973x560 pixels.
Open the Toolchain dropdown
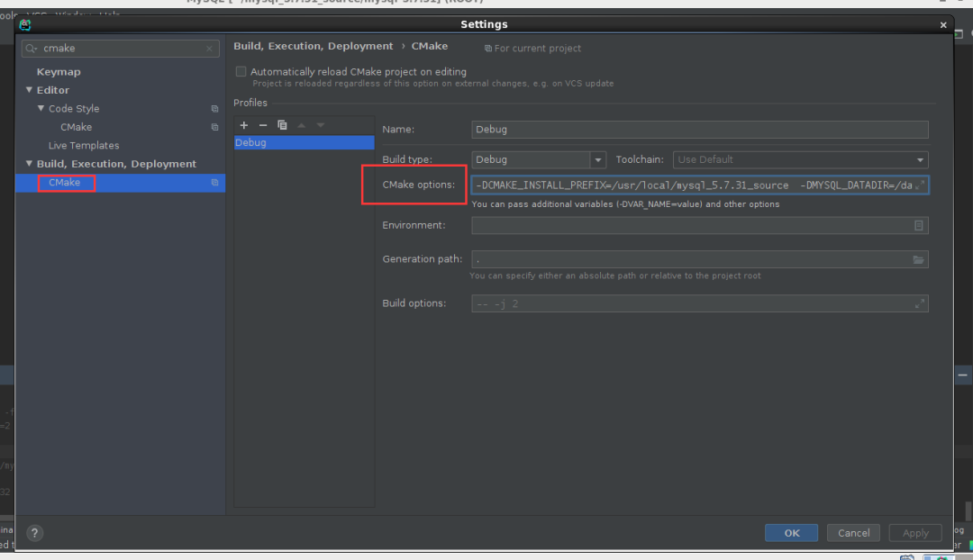coord(920,159)
